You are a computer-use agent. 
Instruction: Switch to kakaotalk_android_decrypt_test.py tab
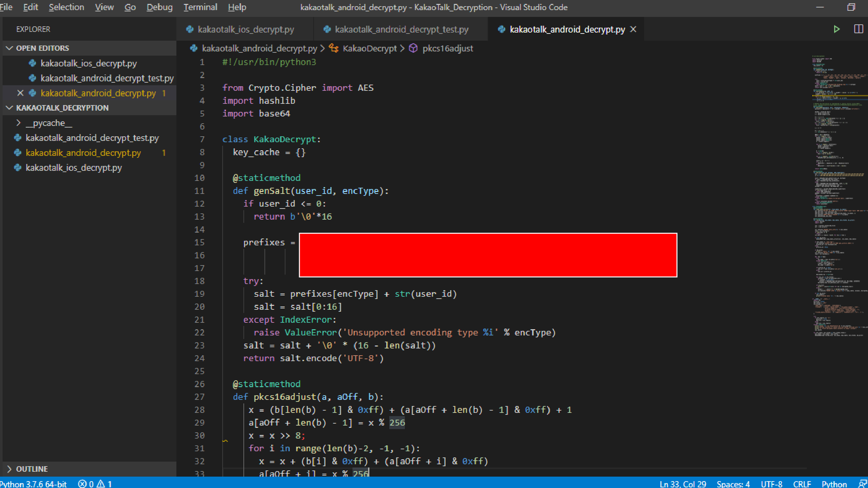pyautogui.click(x=401, y=29)
